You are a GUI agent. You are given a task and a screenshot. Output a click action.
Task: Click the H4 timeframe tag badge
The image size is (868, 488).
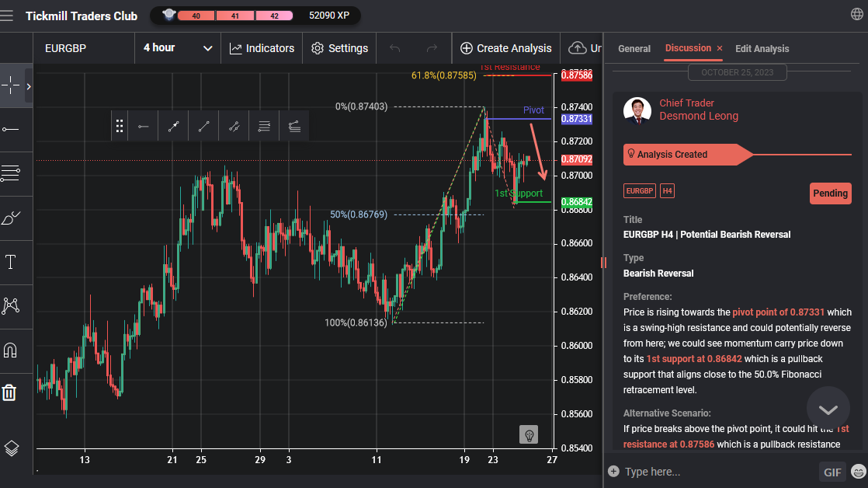[667, 191]
